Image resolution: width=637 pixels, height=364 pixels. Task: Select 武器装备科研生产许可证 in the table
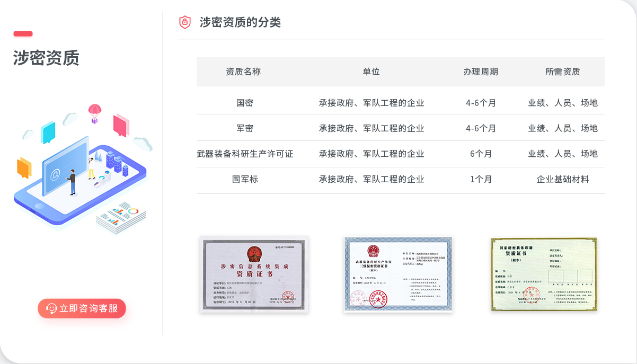(245, 154)
